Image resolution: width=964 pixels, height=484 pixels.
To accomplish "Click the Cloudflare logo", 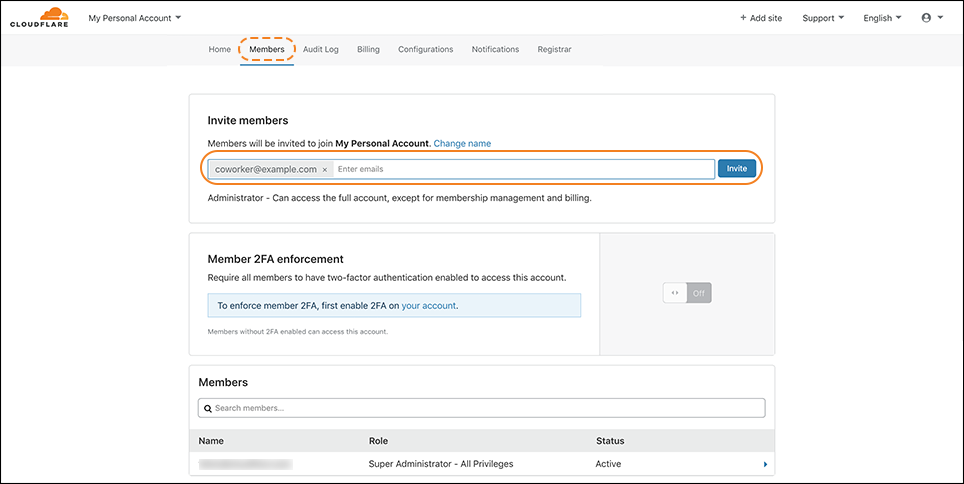I will [40, 17].
